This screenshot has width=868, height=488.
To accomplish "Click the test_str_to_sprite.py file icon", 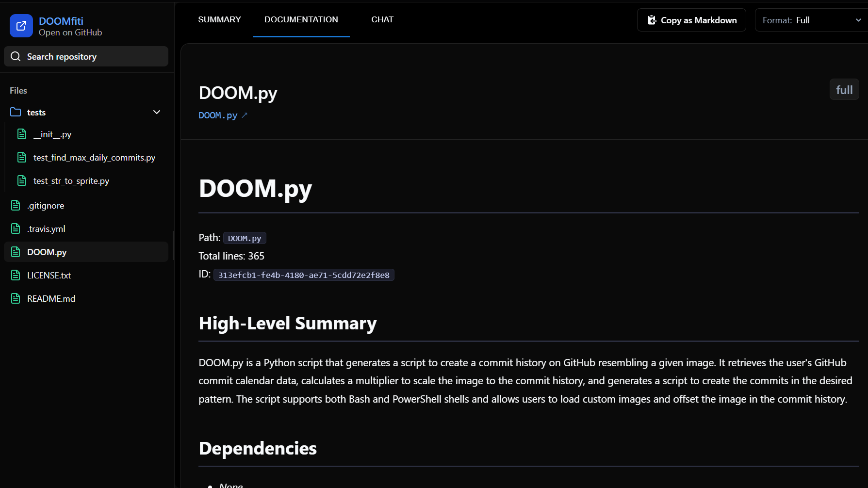I will [x=22, y=180].
